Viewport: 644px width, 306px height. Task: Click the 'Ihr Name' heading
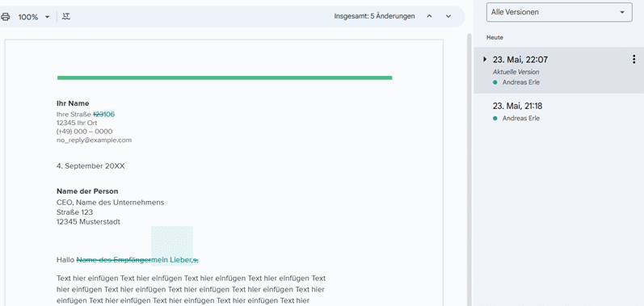[73, 103]
